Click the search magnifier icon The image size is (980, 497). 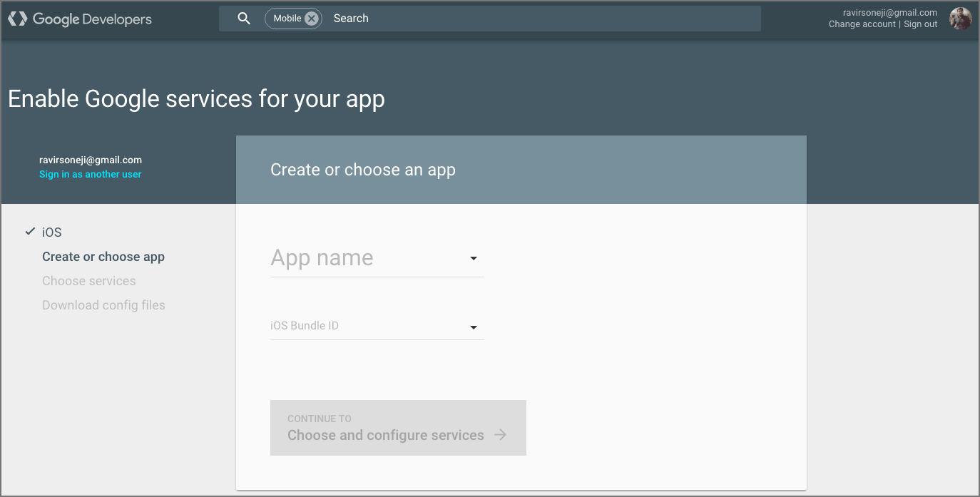pos(243,18)
